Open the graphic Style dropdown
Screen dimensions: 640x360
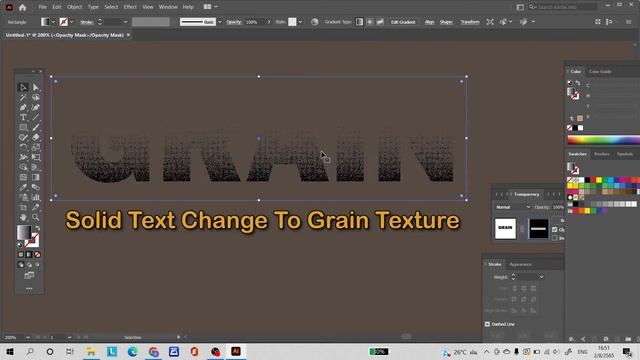tap(300, 22)
